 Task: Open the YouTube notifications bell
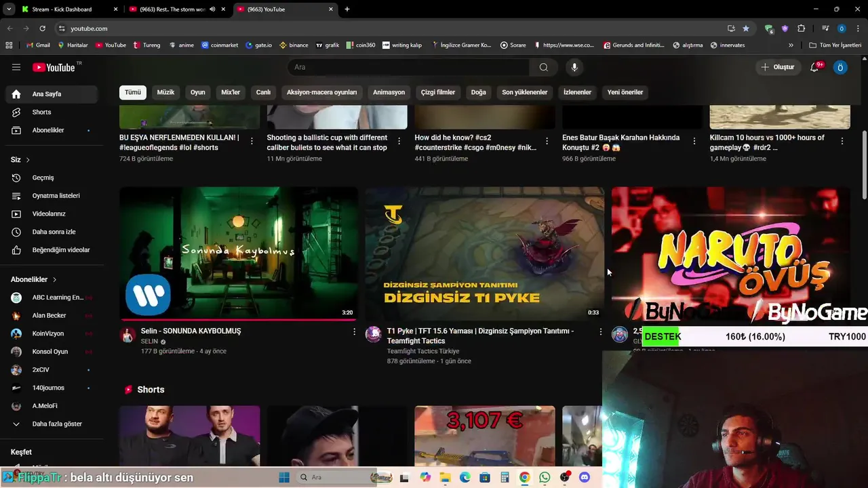[x=815, y=67]
